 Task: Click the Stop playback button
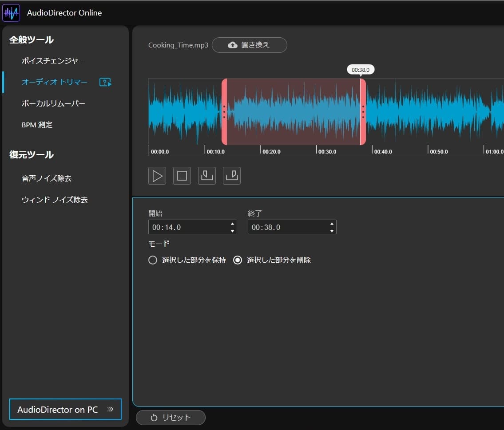(x=182, y=176)
